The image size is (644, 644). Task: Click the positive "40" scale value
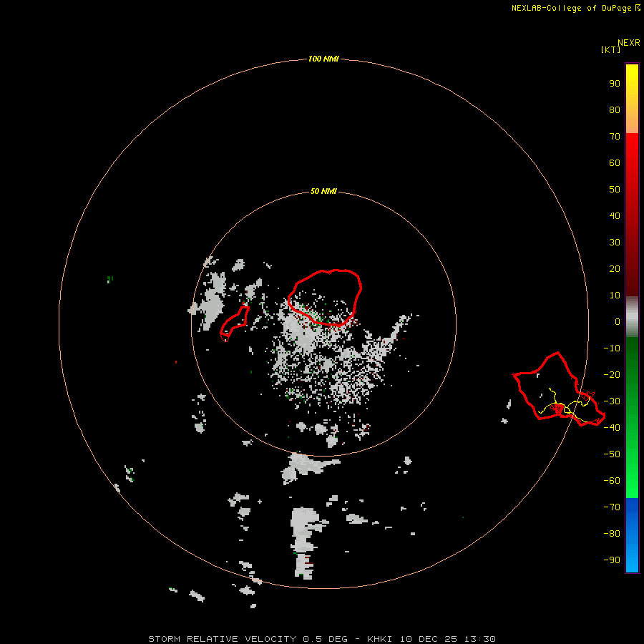615,216
